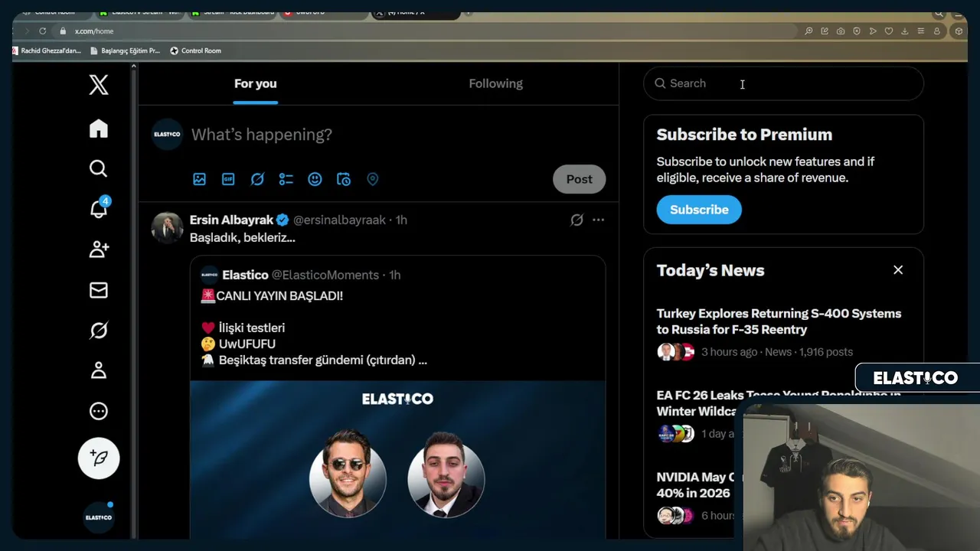
Task: Click the @ersinalbayraak handle
Action: 339,220
